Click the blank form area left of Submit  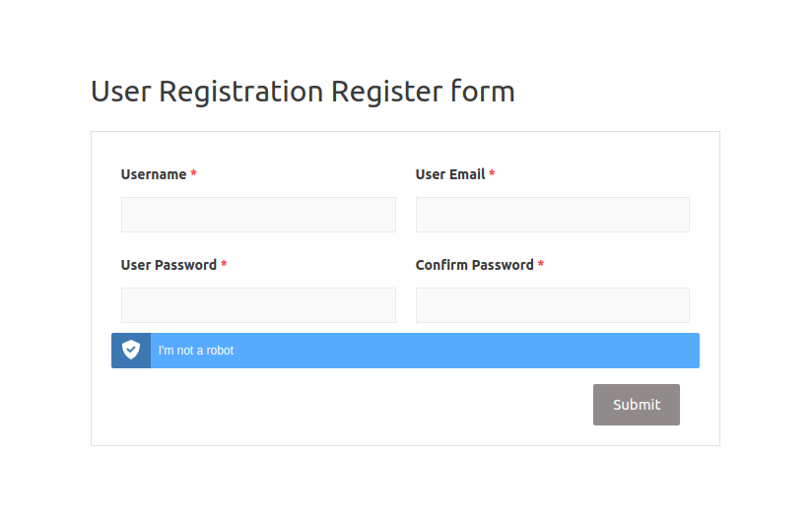345,406
